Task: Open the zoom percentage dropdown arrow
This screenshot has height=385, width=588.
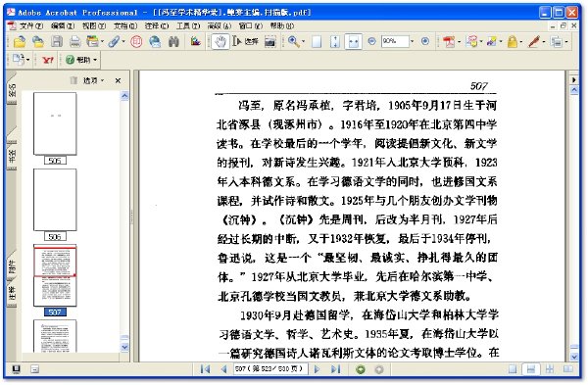Action: [413, 41]
